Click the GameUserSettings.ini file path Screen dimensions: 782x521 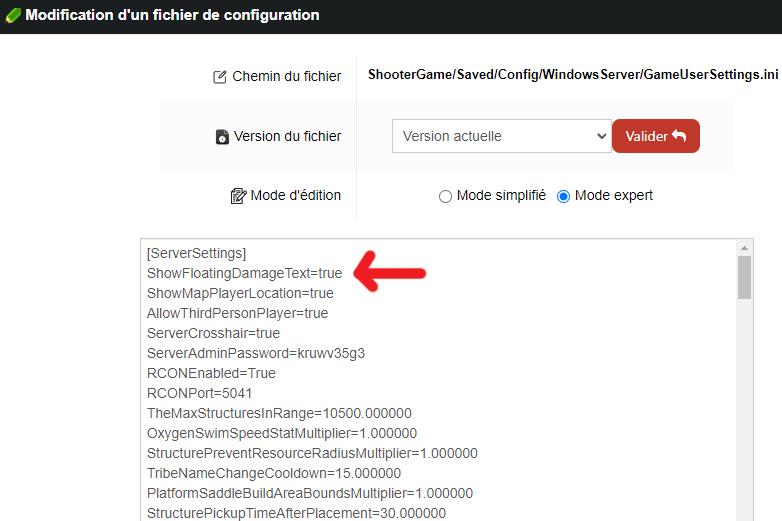click(573, 74)
